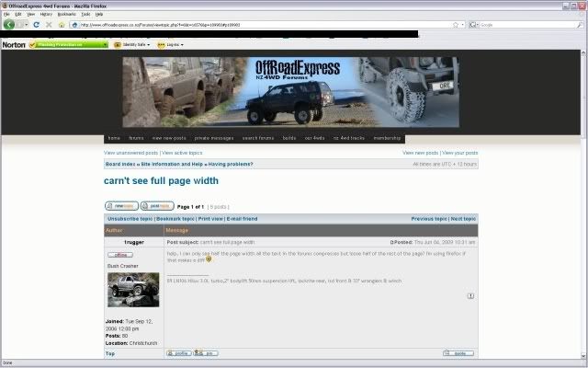The image size is (588, 368).
Task: Open the membership navigation tab
Action: (x=387, y=138)
